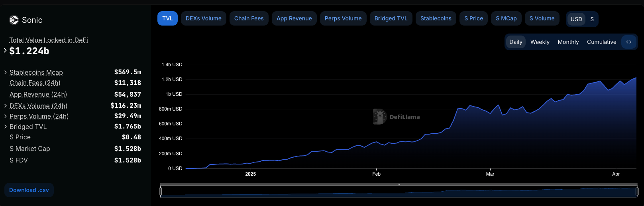644x206 pixels.
Task: Click the $1.765b bridged TVL value
Action: coord(128,126)
